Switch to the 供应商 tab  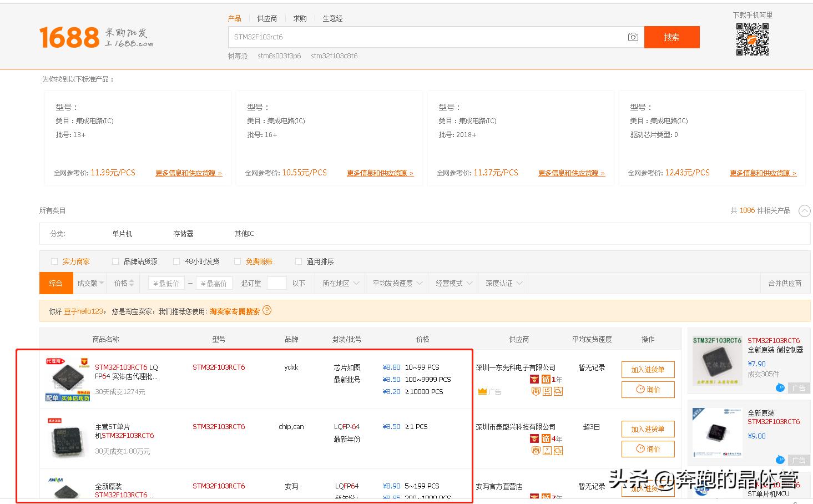tap(267, 18)
